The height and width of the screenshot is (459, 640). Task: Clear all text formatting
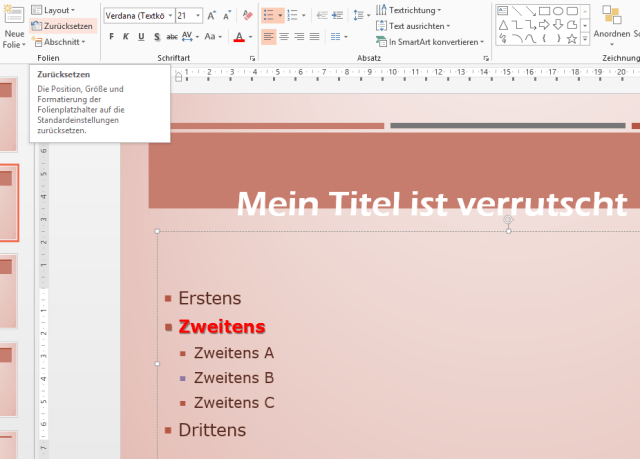click(x=247, y=16)
